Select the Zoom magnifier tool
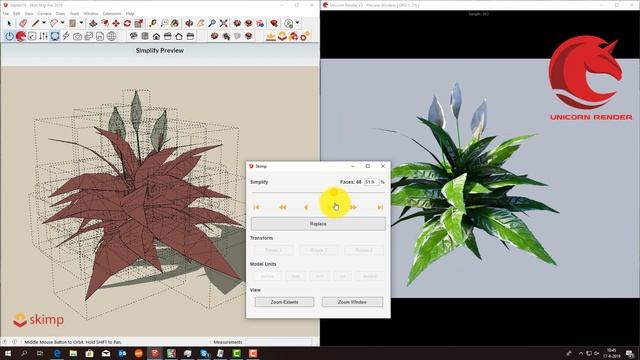The image size is (640, 360). click(212, 23)
